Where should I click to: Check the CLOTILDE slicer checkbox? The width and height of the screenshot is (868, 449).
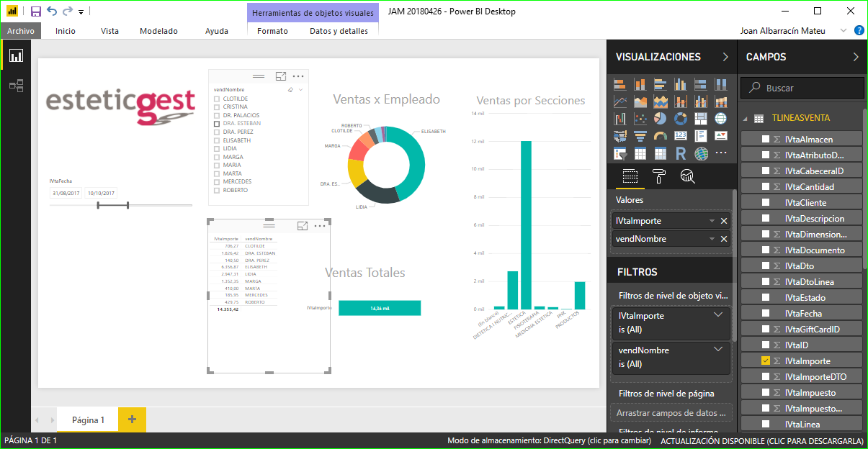pos(217,99)
